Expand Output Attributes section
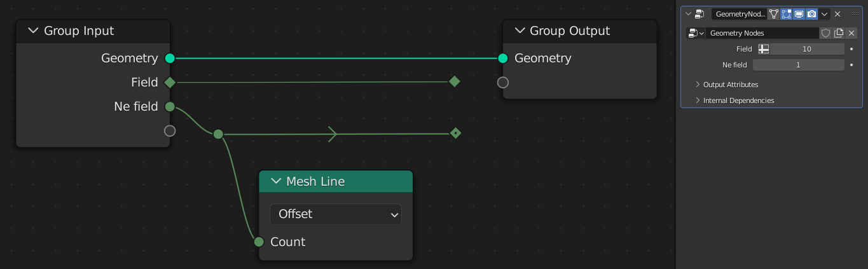 [x=730, y=85]
